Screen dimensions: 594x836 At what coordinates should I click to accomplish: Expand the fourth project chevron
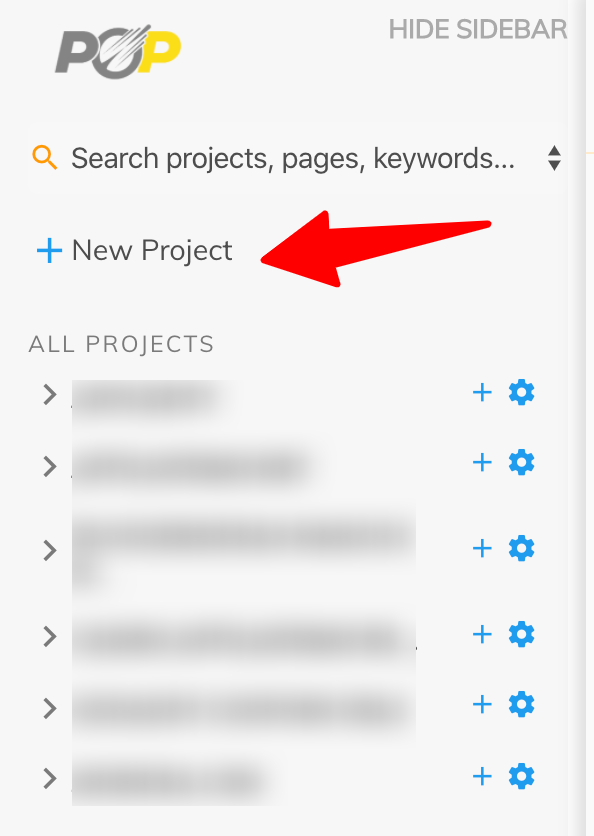click(x=49, y=634)
